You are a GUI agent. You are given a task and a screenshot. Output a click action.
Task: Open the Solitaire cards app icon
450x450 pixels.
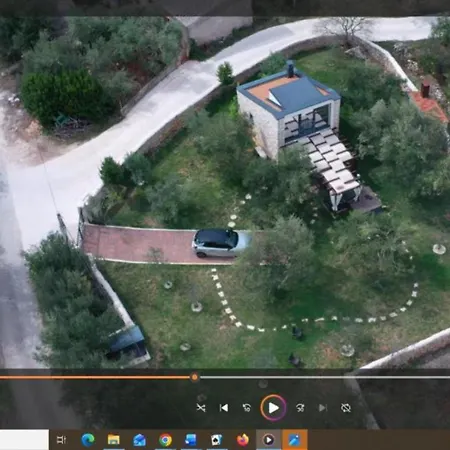(x=217, y=440)
